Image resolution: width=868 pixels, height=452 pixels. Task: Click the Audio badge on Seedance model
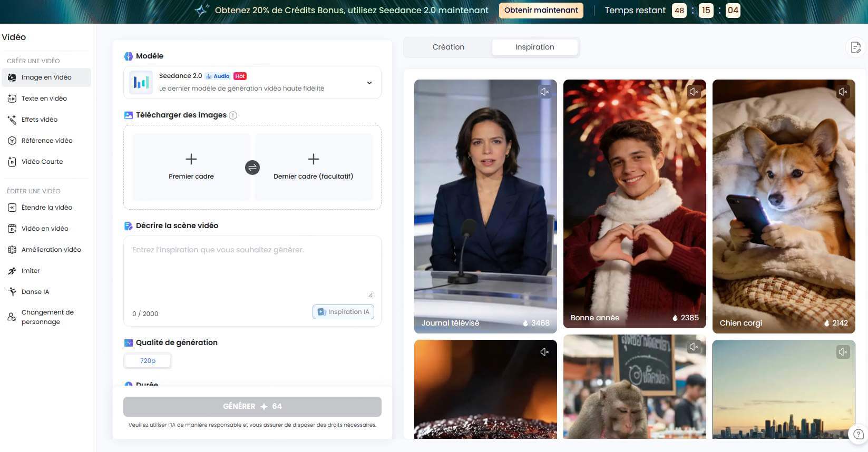(x=218, y=76)
